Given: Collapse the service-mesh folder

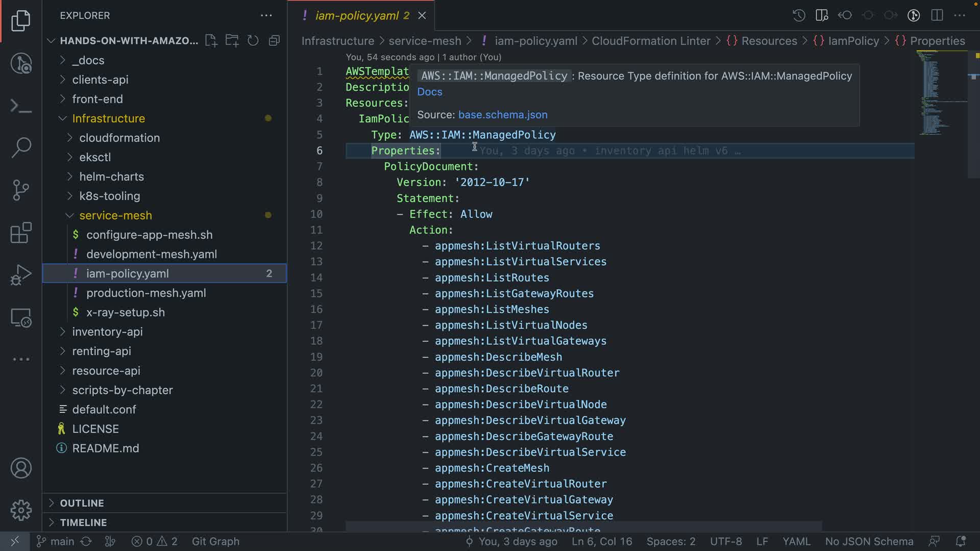Looking at the screenshot, I should pyautogui.click(x=115, y=215).
